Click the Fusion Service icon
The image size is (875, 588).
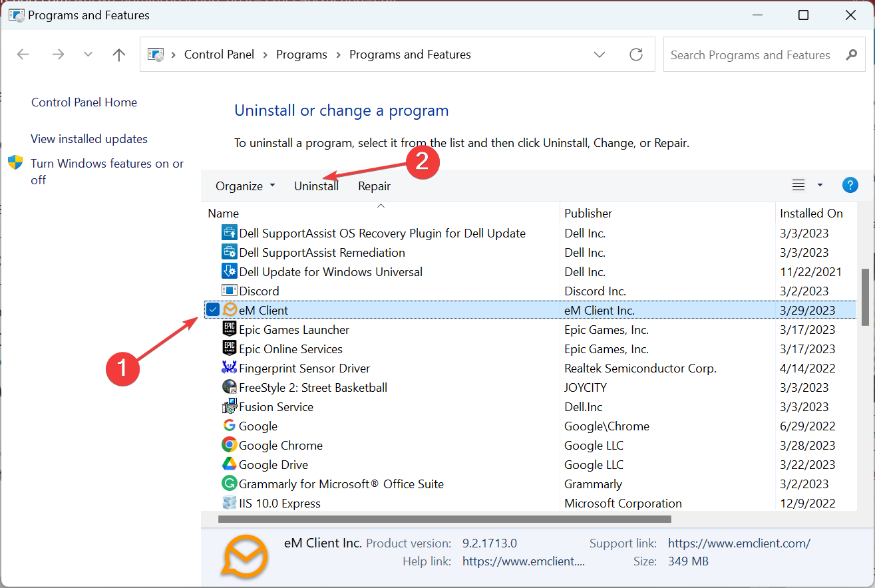tap(230, 406)
